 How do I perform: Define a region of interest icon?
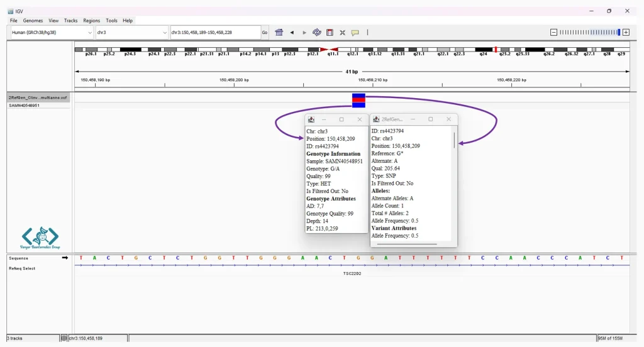(x=330, y=33)
